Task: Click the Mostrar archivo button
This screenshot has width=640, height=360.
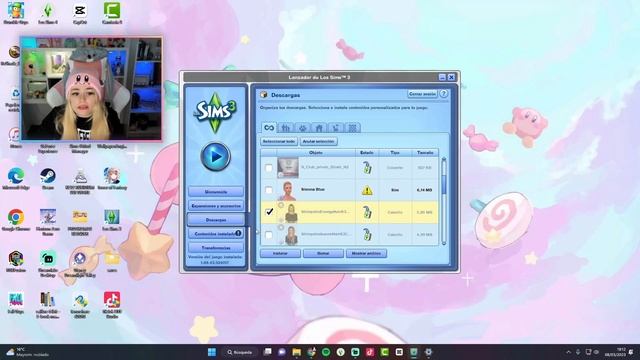Action: (x=366, y=253)
